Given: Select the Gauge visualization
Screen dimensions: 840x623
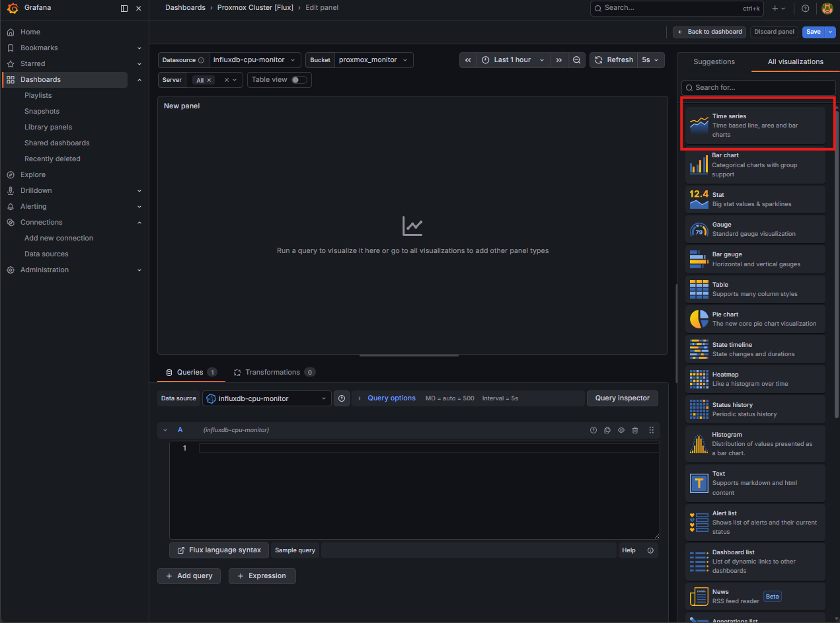Looking at the screenshot, I should point(755,229).
